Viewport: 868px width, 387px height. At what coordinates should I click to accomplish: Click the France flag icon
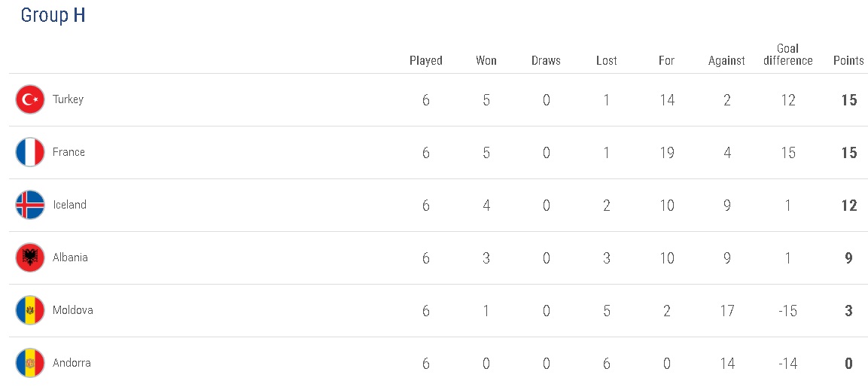(x=30, y=152)
